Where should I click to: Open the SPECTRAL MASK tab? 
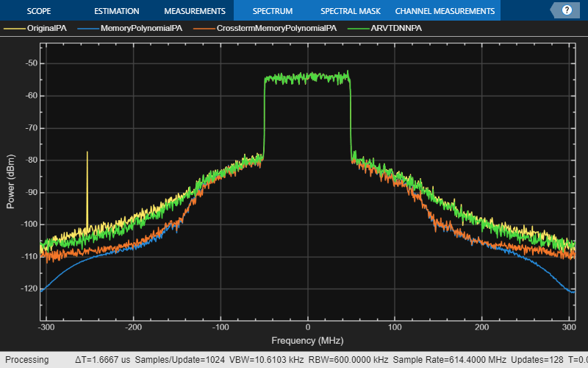(351, 11)
